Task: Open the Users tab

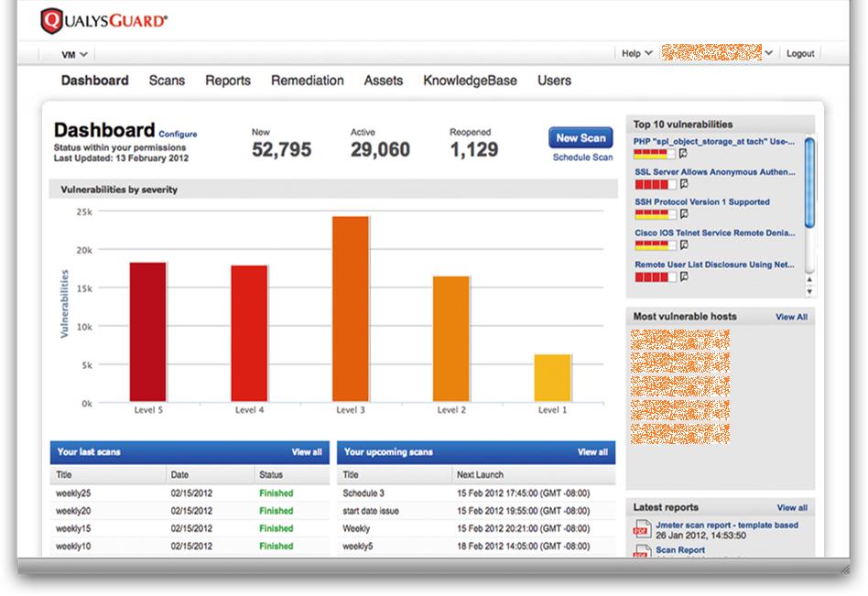Action: [554, 81]
